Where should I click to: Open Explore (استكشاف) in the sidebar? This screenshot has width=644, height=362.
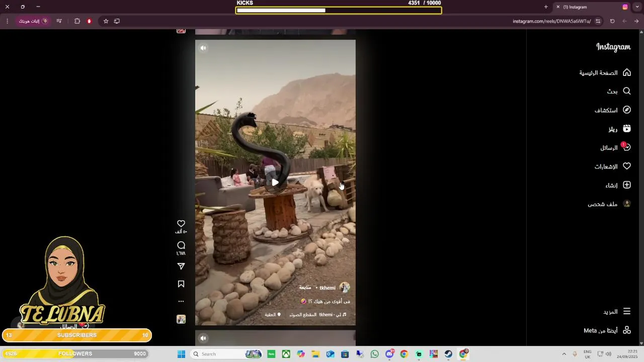[612, 110]
